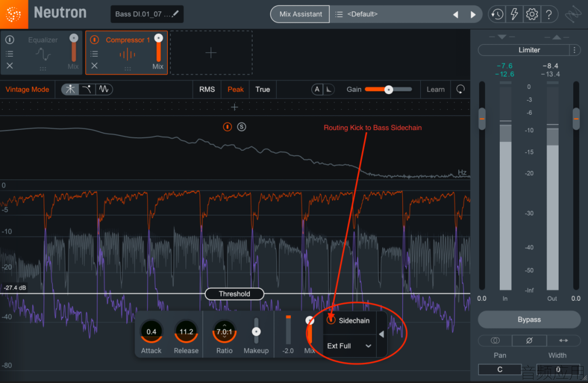Image resolution: width=588 pixels, height=383 pixels.
Task: Click the output meter up triangle
Action: pyautogui.click(x=557, y=37)
